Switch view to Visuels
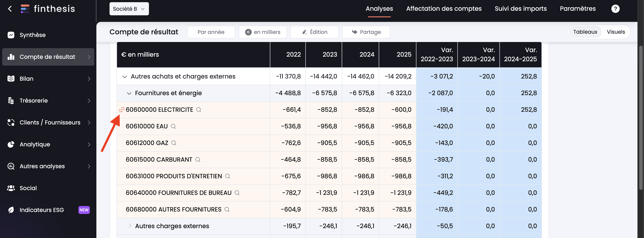This screenshot has height=238, width=644. pos(616,32)
